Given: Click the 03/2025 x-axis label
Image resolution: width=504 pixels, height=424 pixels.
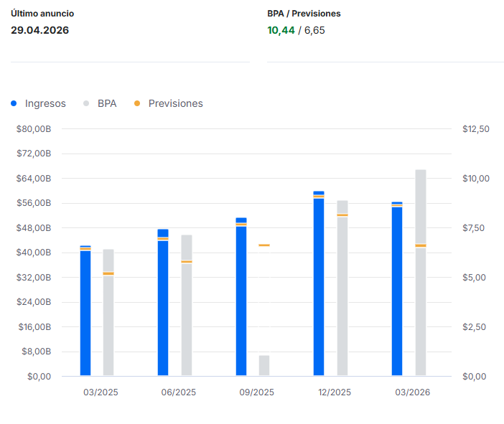Looking at the screenshot, I should click(101, 392).
